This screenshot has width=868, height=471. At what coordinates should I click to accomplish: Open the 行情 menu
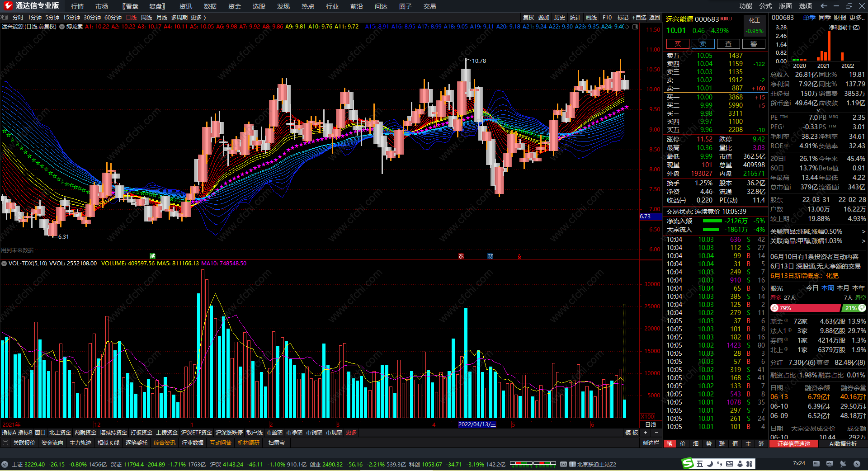(x=77, y=6)
